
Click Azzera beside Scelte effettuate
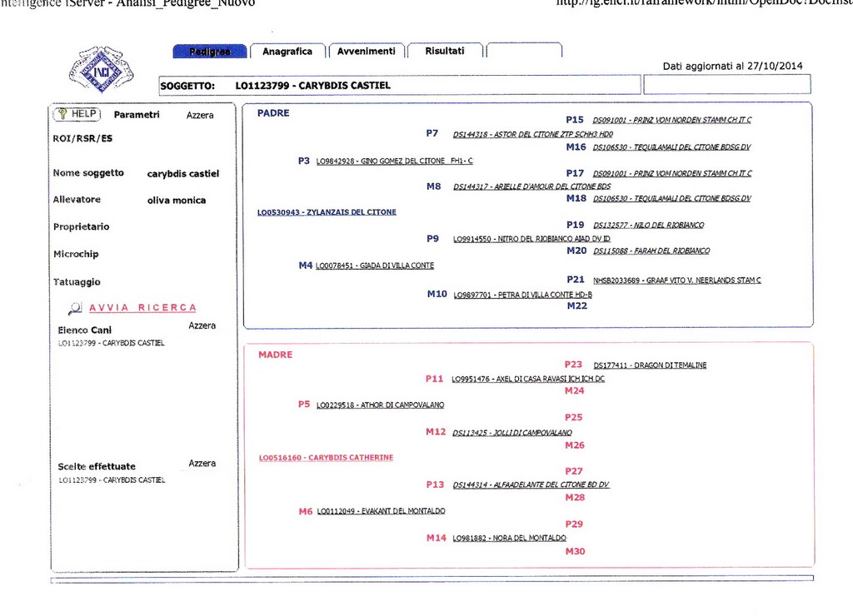coord(202,463)
